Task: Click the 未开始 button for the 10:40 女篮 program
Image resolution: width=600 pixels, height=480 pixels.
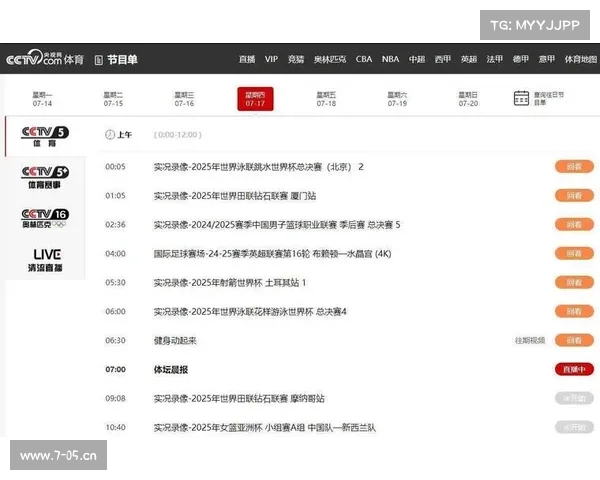Action: pos(574,427)
